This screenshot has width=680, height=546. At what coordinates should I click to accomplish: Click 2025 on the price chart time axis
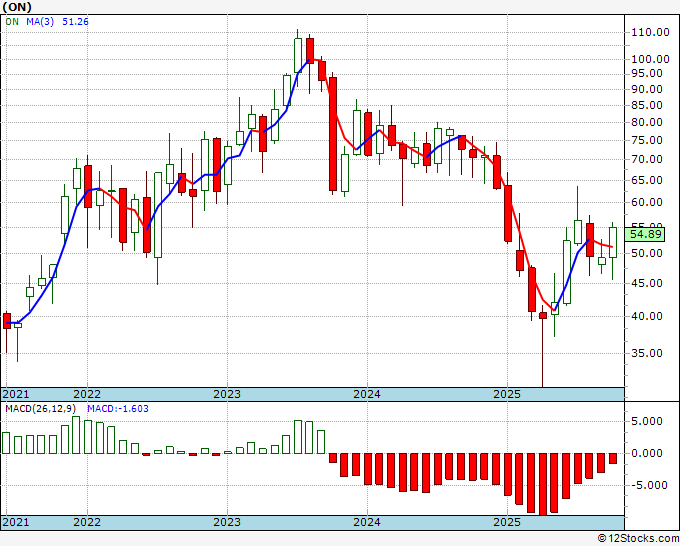(x=507, y=394)
